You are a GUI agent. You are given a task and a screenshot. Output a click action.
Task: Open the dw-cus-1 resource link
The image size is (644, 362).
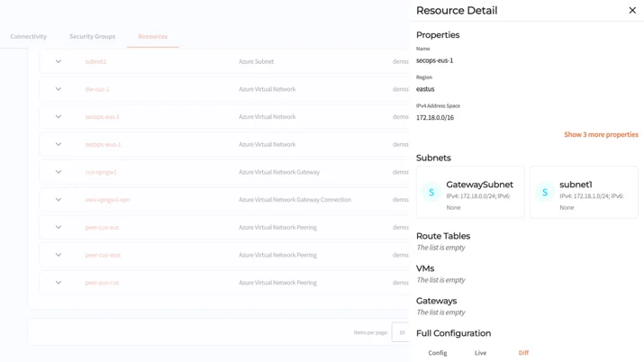97,89
